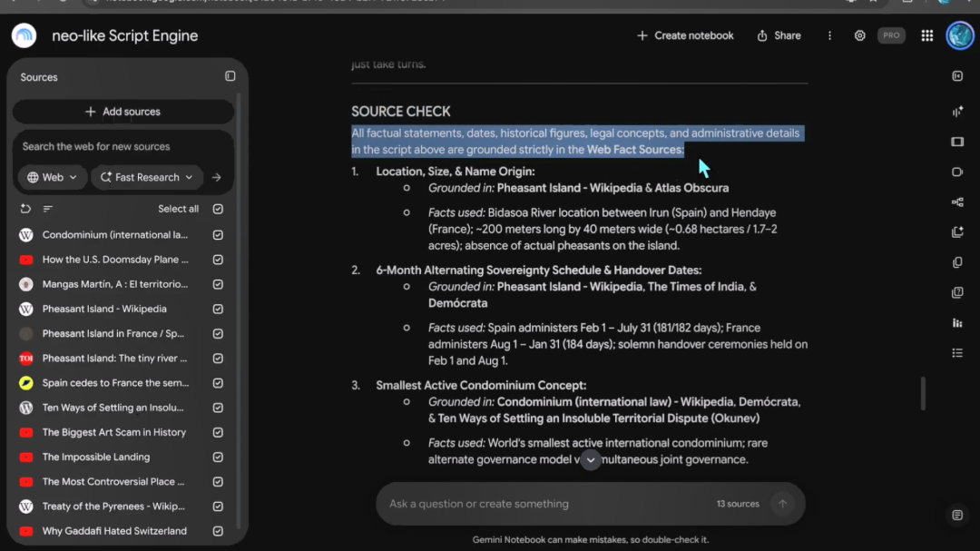Open The Impossible Landing source

tap(96, 458)
